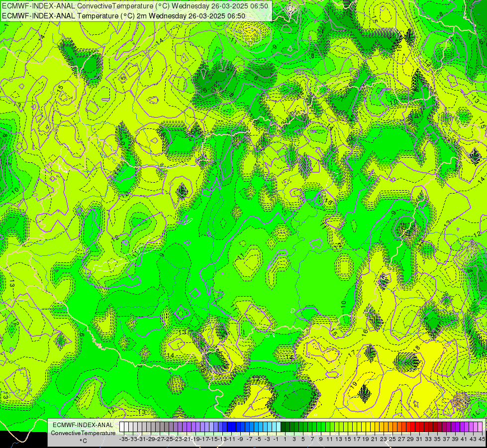Click legend scale value -29
The width and height of the screenshot is (487, 448).
click(x=151, y=439)
